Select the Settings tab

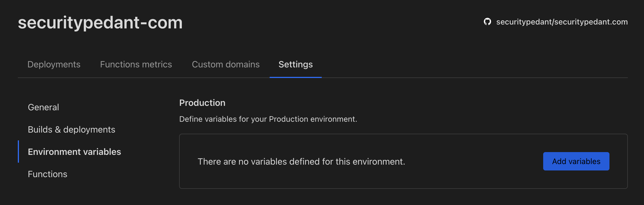296,64
